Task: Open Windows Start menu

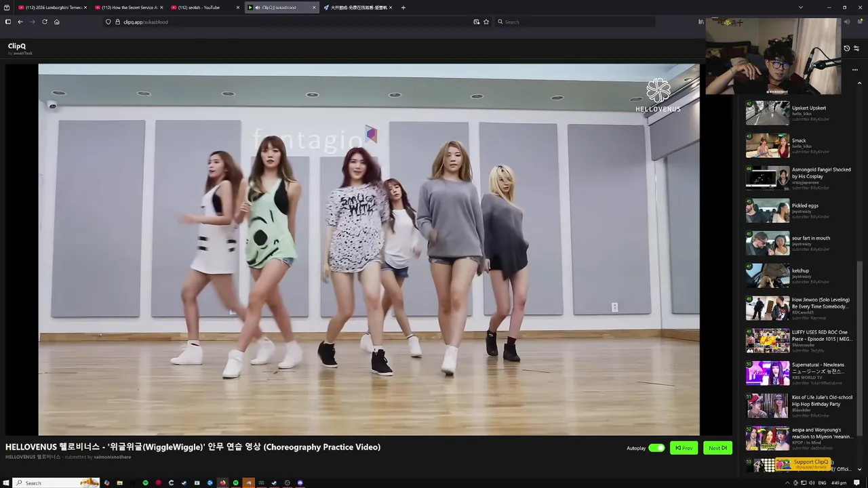Action: click(7, 483)
